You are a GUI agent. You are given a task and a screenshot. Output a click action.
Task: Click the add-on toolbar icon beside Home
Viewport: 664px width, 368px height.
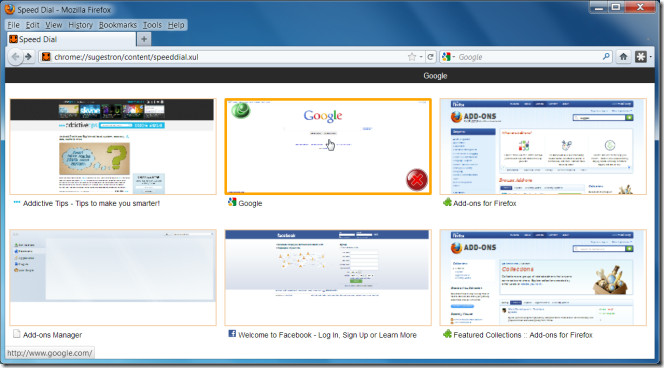[x=641, y=56]
